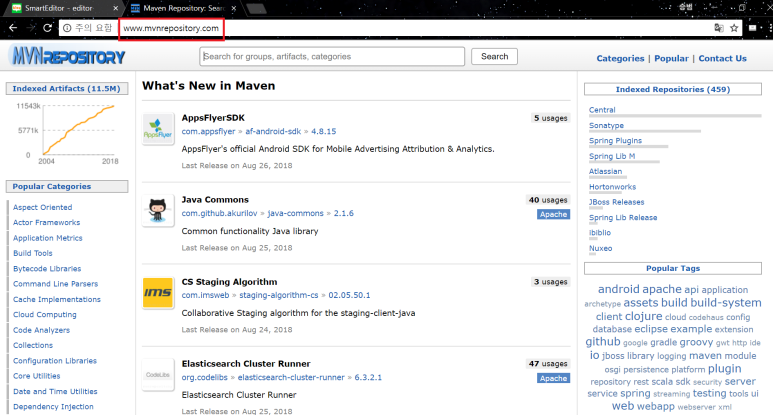Open java-commons version 2.1.6 link
The width and height of the screenshot is (773, 415).
click(344, 213)
